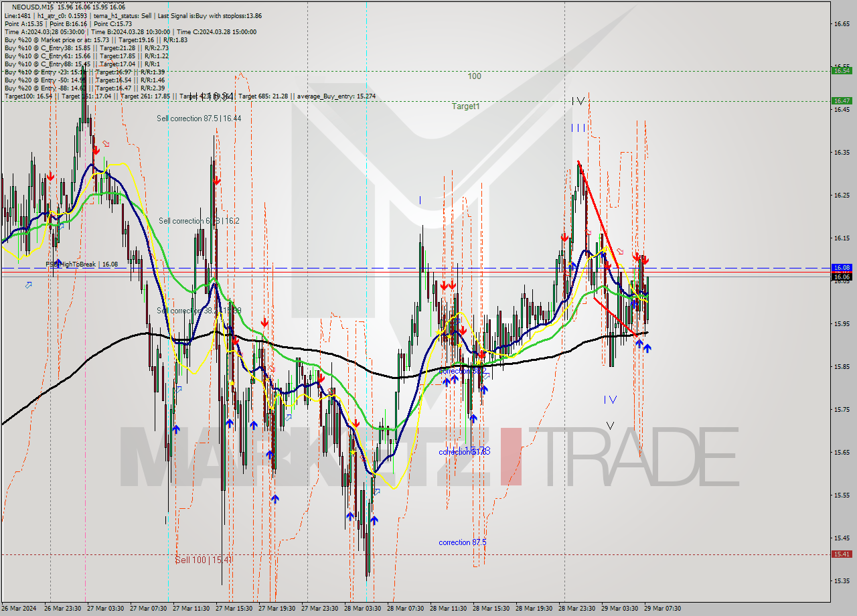Screen dimensions: 857x616
Task: Click the black 'V' wave label
Action: click(610, 425)
